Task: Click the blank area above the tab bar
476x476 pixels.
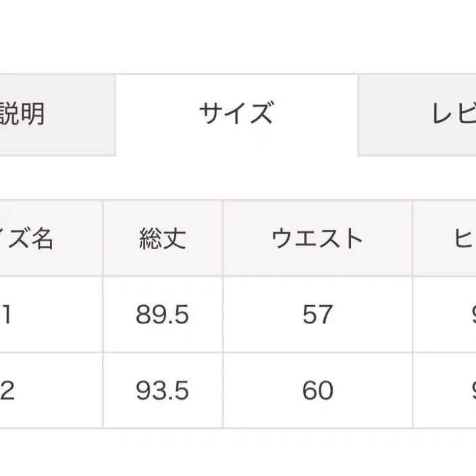Action: click(x=236, y=37)
